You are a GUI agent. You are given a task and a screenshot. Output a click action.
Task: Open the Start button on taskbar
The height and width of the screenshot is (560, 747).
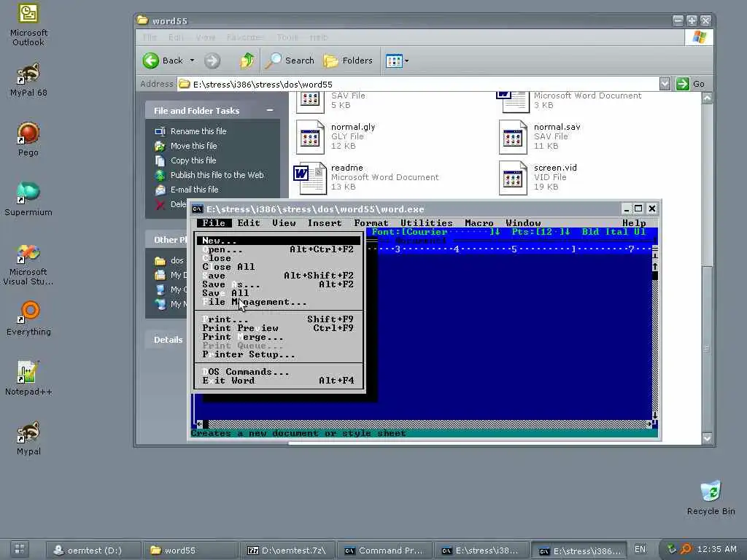20,548
